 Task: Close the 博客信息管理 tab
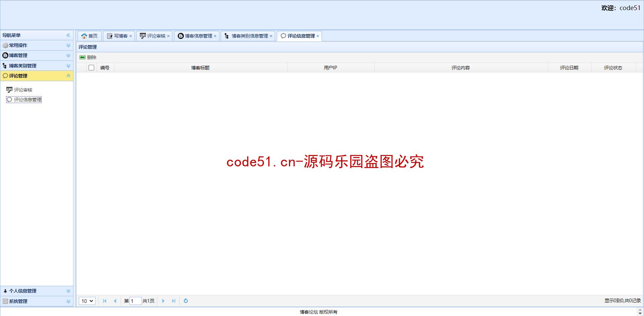tap(215, 36)
